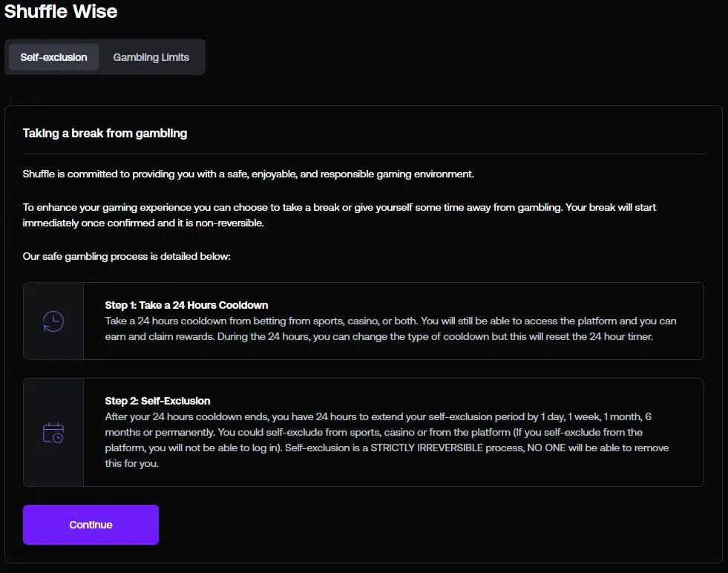This screenshot has width=728, height=573.
Task: Click the calendar clock icon in Step 2
Action: (53, 432)
